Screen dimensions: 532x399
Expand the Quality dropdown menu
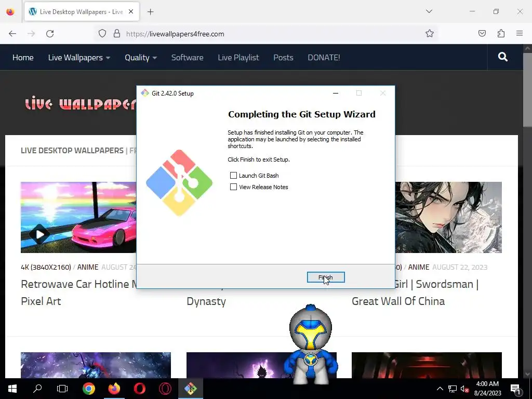[141, 57]
